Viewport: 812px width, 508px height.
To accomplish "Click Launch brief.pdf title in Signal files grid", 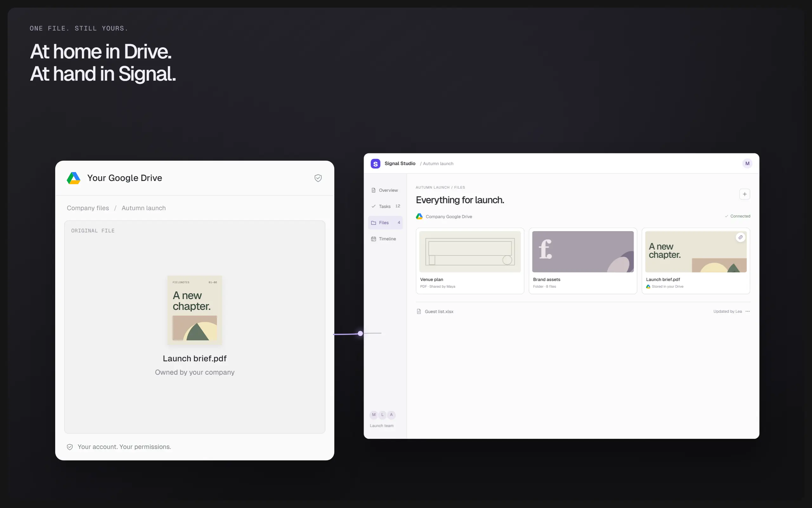I will click(x=663, y=279).
